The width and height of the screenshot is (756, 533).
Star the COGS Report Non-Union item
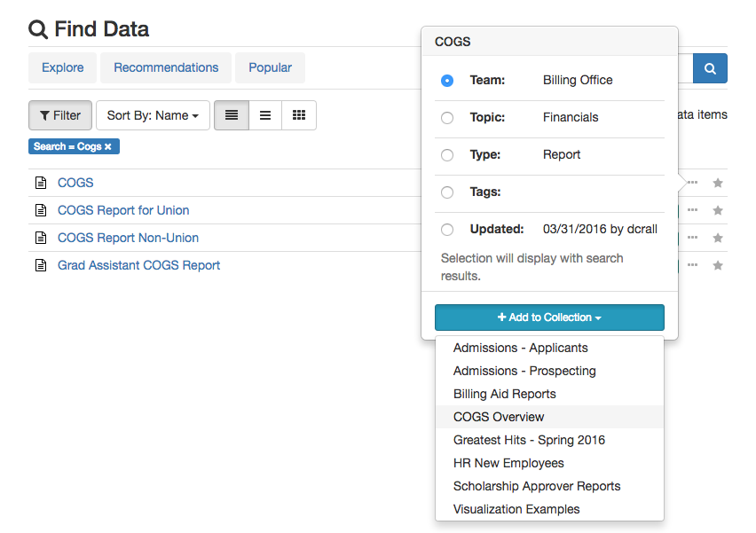[x=718, y=238]
